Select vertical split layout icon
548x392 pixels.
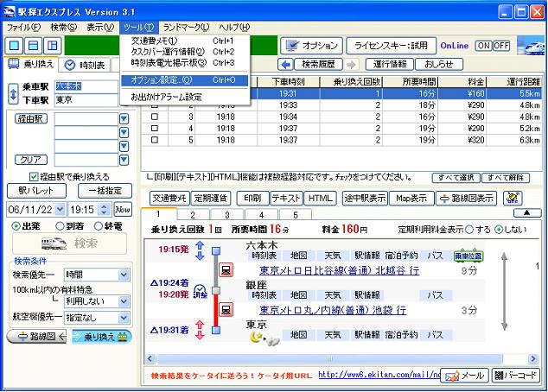click(x=53, y=46)
